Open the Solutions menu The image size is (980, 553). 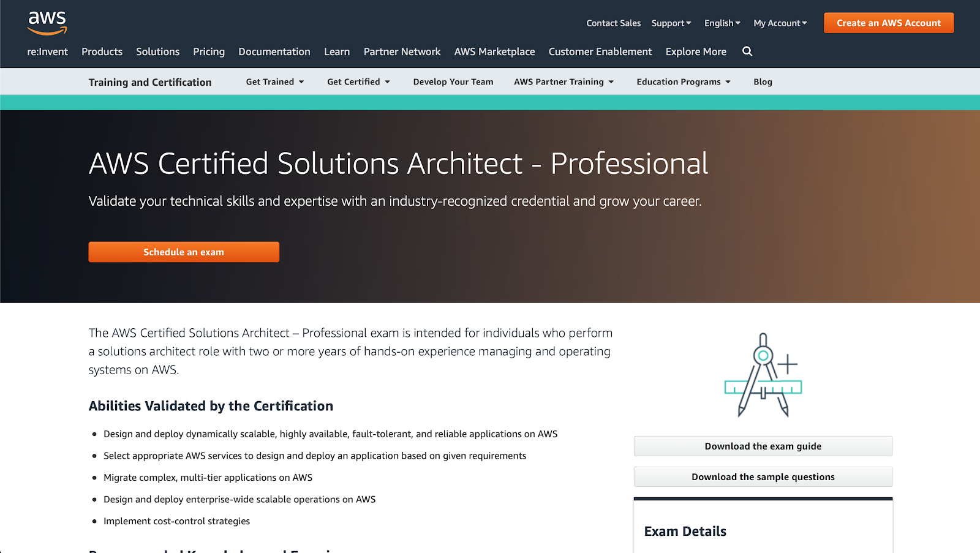pyautogui.click(x=157, y=52)
